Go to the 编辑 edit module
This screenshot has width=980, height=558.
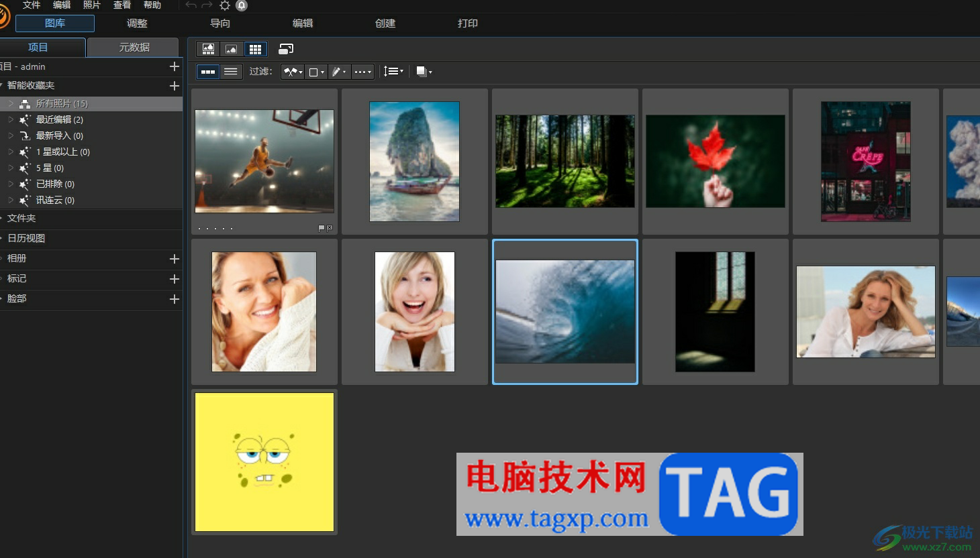click(303, 23)
